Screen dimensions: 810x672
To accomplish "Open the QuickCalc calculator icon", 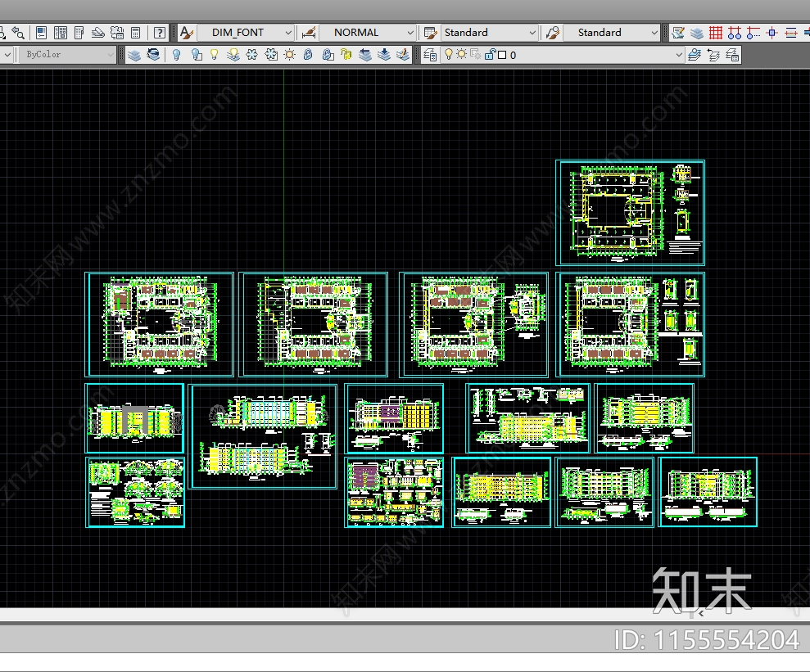I will point(135,33).
